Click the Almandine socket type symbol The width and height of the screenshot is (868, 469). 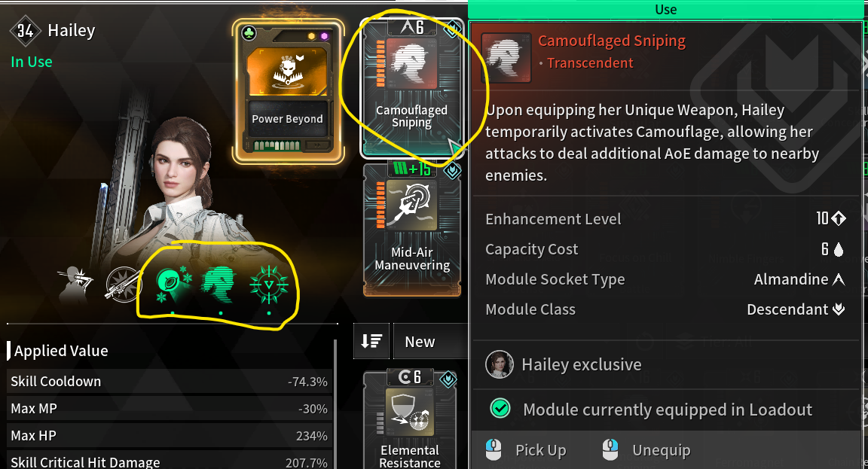(839, 279)
